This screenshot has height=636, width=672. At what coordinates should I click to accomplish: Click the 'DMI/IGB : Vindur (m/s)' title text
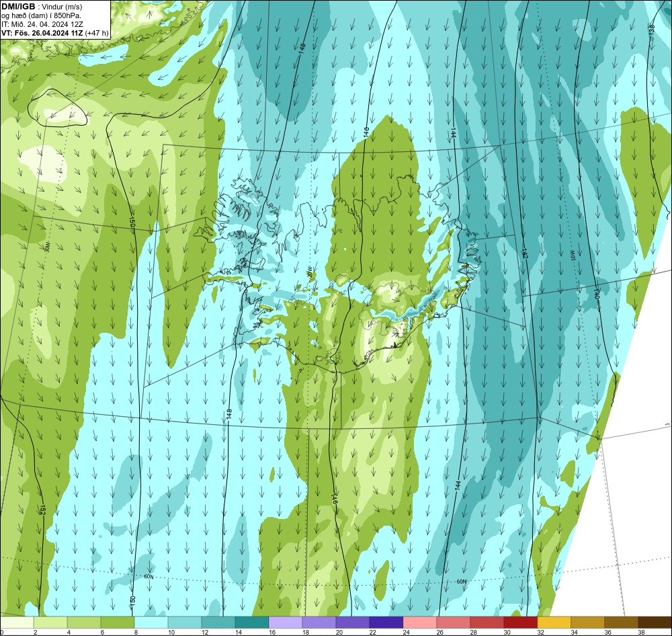pos(42,7)
